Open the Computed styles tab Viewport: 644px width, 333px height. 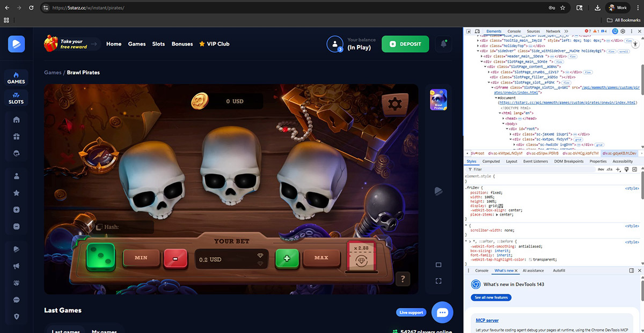pos(491,161)
